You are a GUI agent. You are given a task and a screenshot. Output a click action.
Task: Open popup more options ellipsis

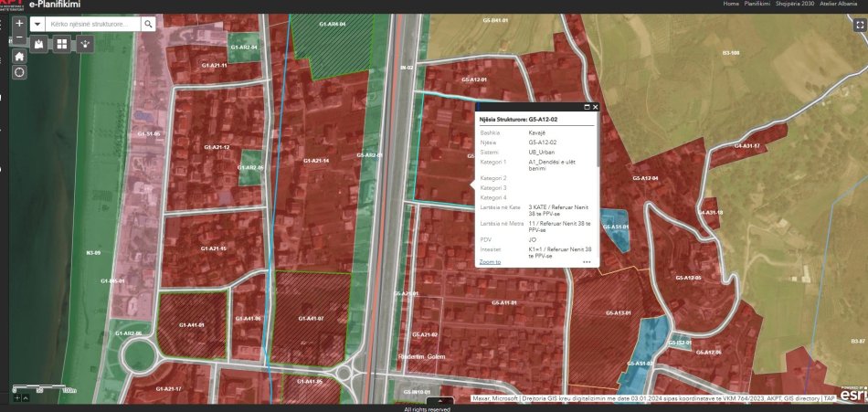point(587,261)
